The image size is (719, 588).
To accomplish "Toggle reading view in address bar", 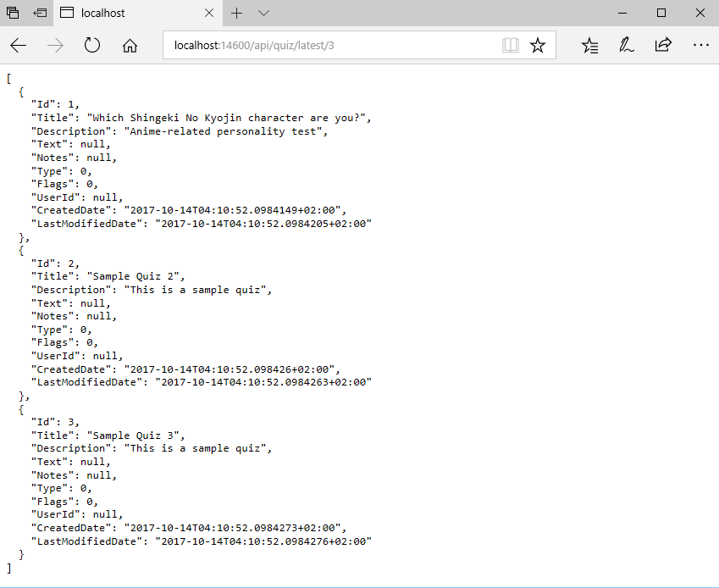I will coord(511,46).
